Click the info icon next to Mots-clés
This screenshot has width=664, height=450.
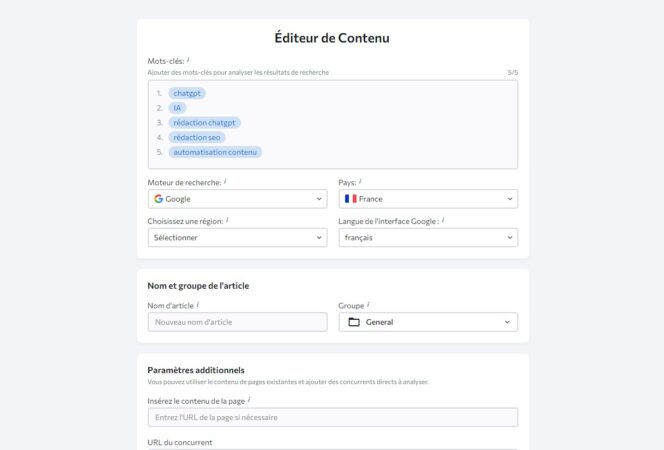pos(188,60)
